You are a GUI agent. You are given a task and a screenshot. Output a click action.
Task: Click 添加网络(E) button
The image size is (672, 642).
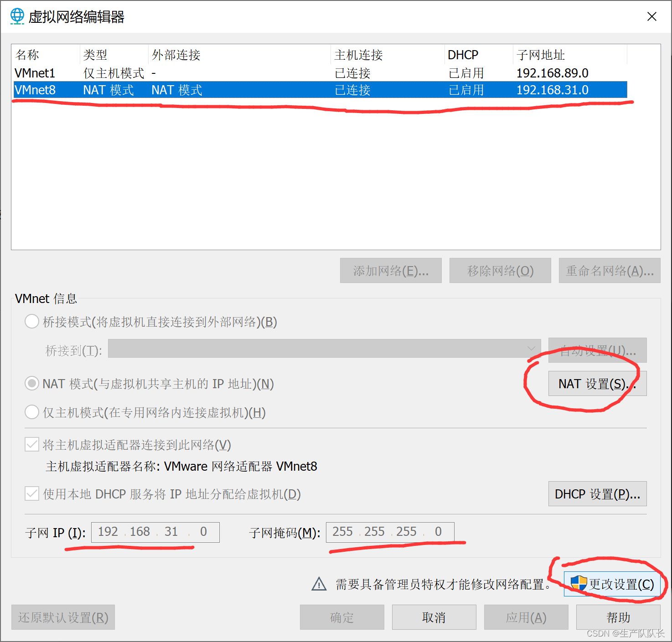(391, 271)
